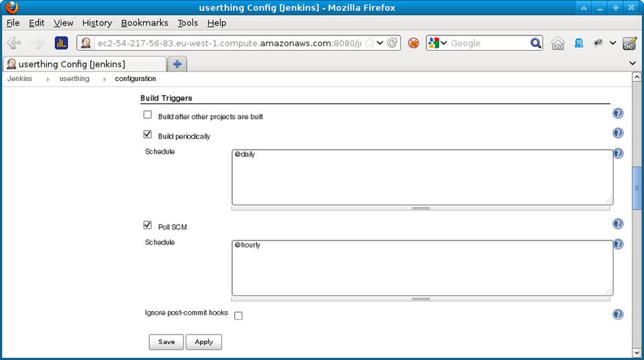Image resolution: width=644 pixels, height=360 pixels.
Task: Click the scrollbar down arrow
Action: (636, 352)
